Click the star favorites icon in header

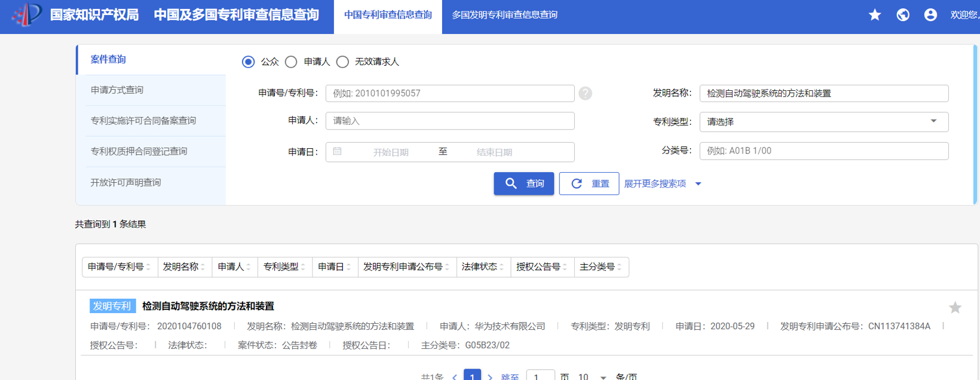coord(875,15)
